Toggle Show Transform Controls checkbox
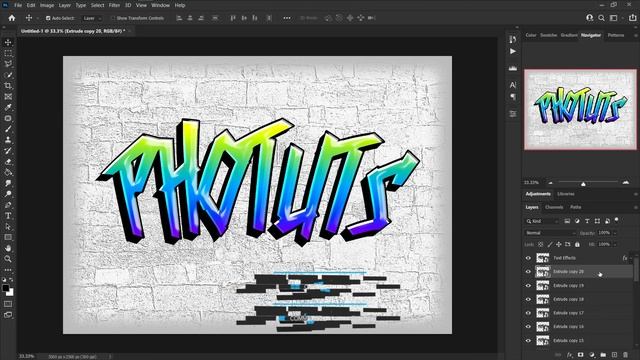 pyautogui.click(x=113, y=18)
